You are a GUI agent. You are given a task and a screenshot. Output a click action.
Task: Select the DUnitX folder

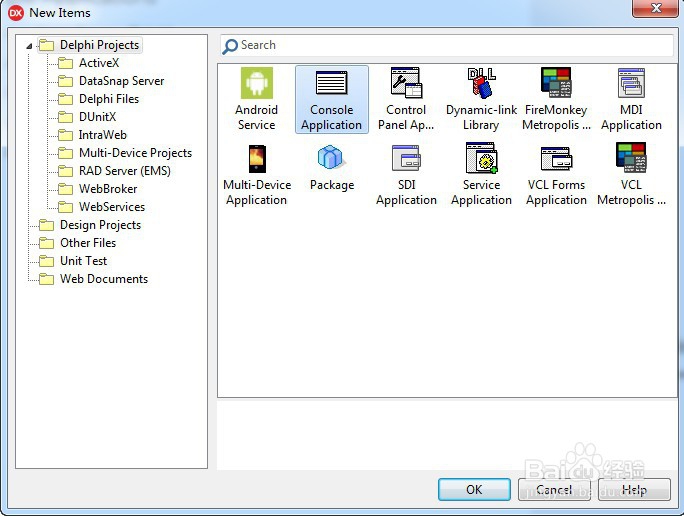tap(87, 117)
